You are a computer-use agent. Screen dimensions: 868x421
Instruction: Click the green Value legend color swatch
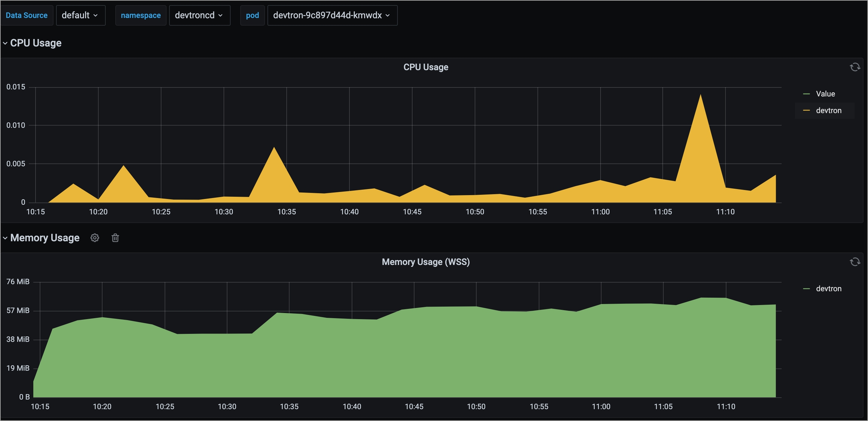click(806, 94)
